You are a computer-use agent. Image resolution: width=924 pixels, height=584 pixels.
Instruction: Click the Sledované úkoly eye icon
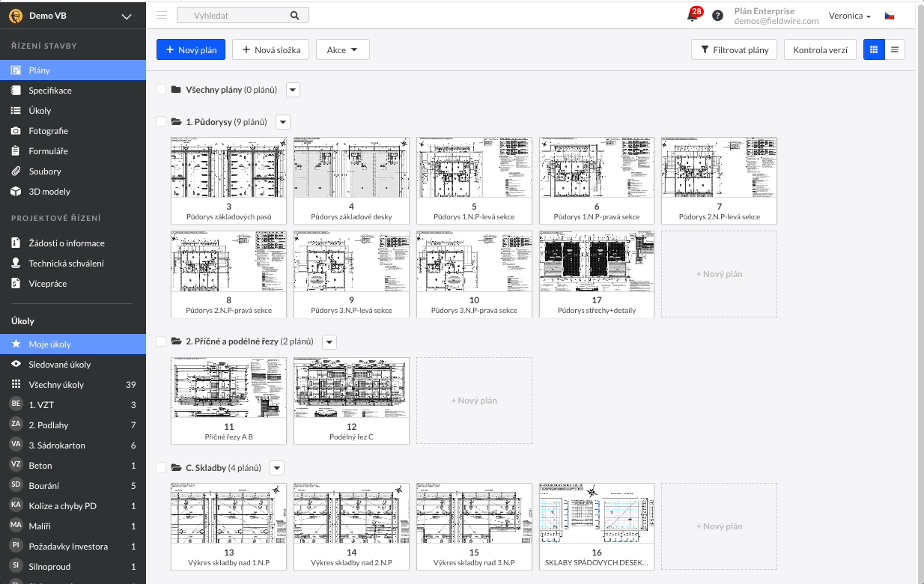[15, 365]
